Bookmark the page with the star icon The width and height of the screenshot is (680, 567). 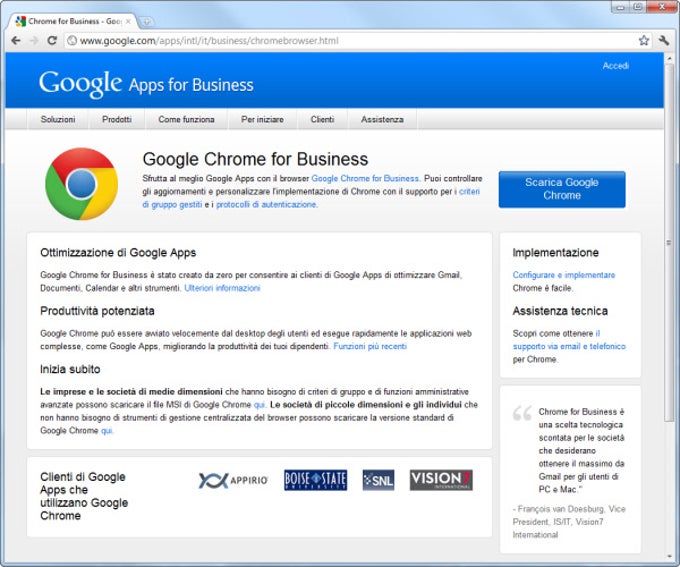(644, 40)
